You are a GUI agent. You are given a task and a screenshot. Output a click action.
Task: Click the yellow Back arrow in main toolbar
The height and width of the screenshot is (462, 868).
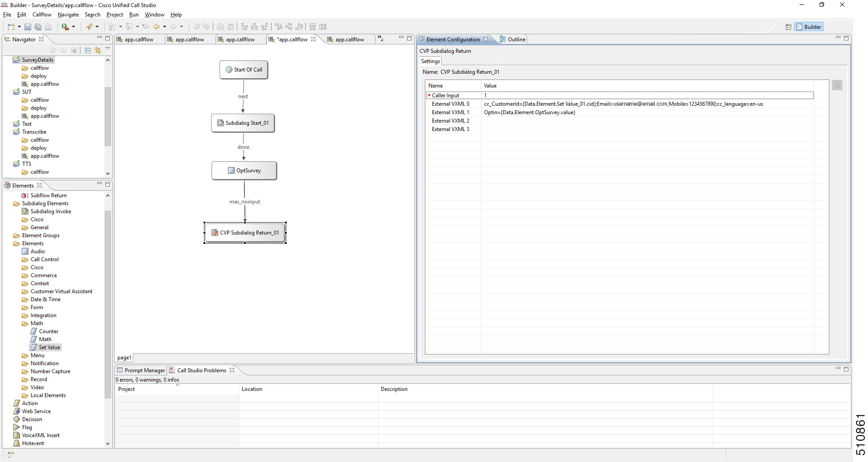click(x=156, y=27)
